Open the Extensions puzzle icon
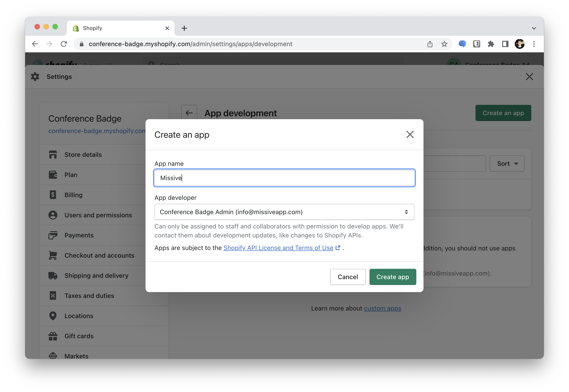 coord(491,44)
